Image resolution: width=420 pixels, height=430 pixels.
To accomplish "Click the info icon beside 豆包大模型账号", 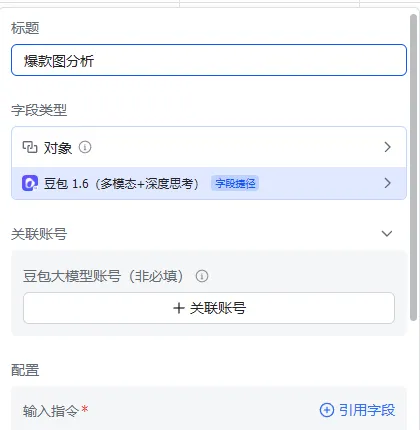I will pyautogui.click(x=202, y=276).
